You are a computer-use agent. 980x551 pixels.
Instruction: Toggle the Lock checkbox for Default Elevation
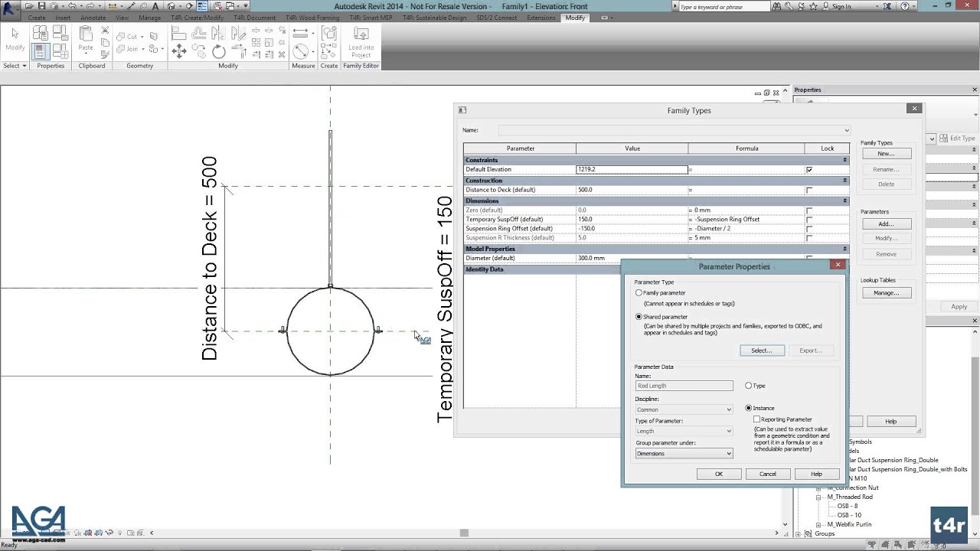point(809,170)
